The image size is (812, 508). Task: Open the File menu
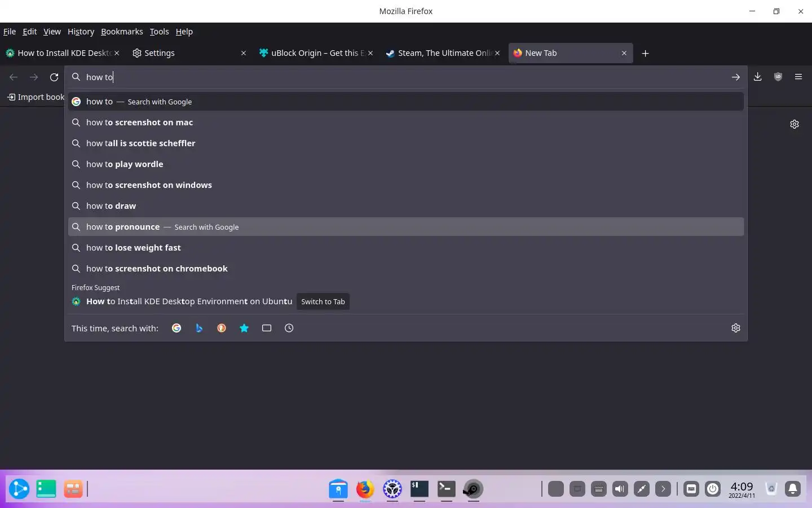tap(10, 32)
